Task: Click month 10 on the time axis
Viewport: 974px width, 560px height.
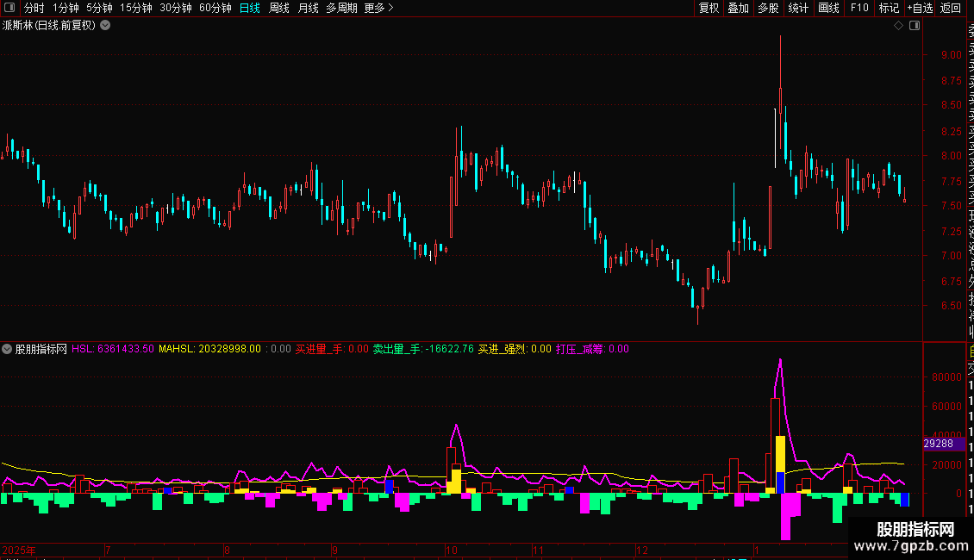Action: pos(452,550)
